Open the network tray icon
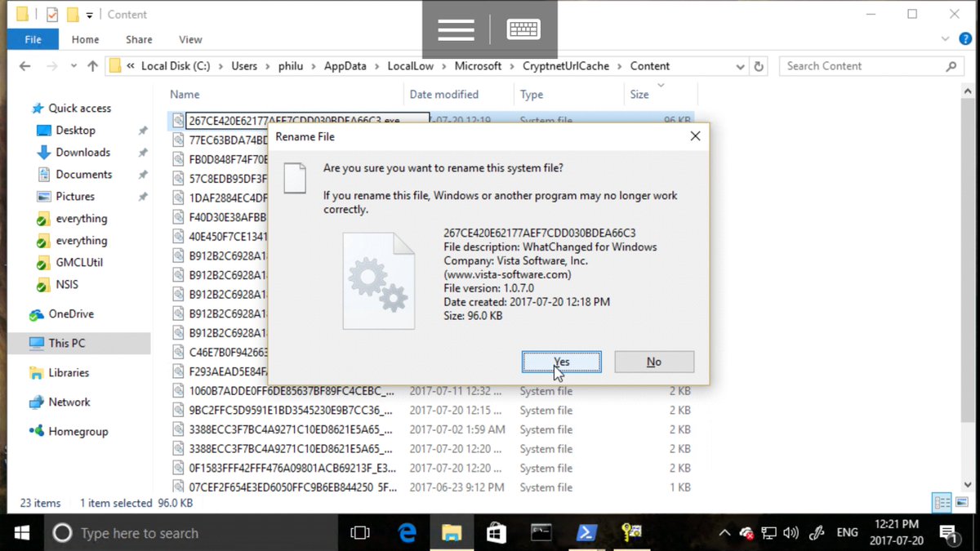Screen dimensions: 980x551 pos(768,533)
